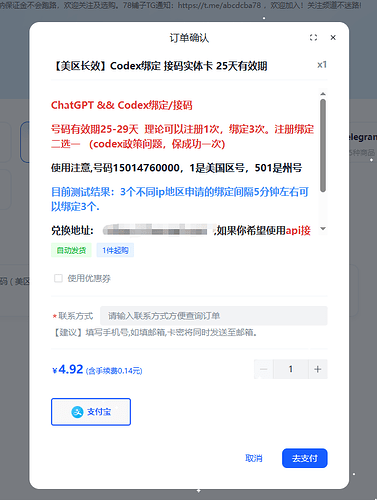This screenshot has width=377, height=500.
Task: Click the Alipay logo icon
Action: [x=77, y=412]
